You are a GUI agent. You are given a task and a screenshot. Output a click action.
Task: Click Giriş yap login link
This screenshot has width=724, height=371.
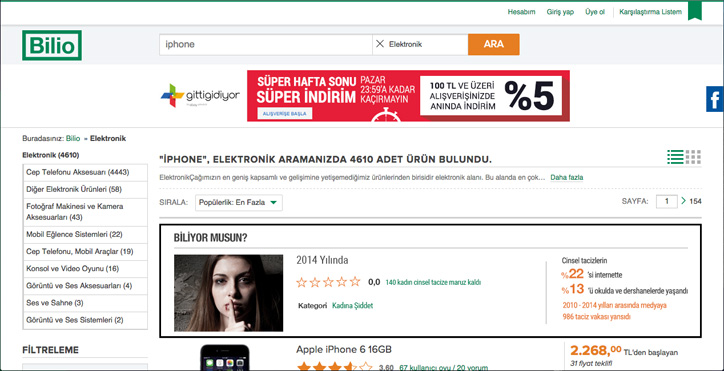tap(560, 12)
